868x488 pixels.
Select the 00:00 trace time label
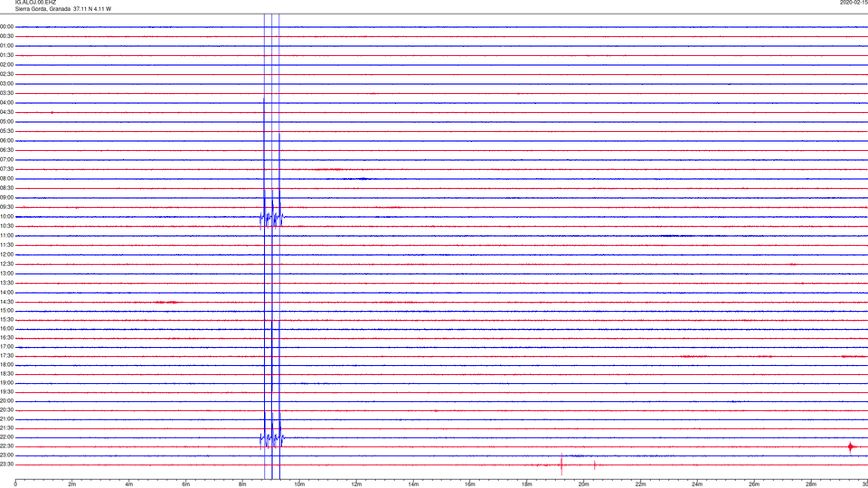point(6,26)
